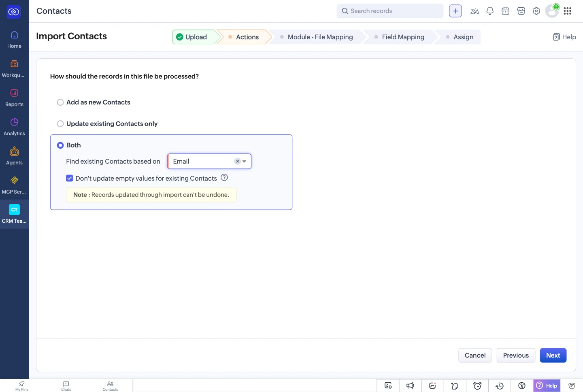583x392 pixels.
Task: Click the help tooltip icon beside empty values
Action: tap(224, 177)
